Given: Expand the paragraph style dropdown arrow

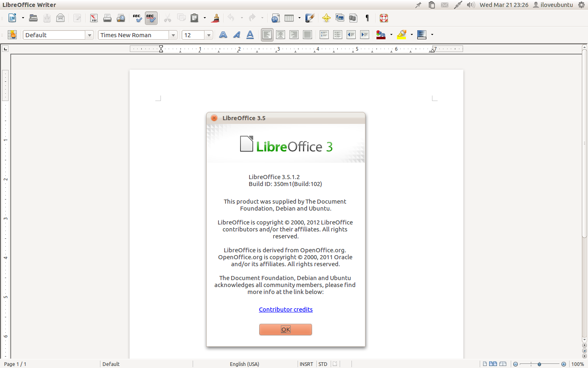Looking at the screenshot, I should (89, 35).
